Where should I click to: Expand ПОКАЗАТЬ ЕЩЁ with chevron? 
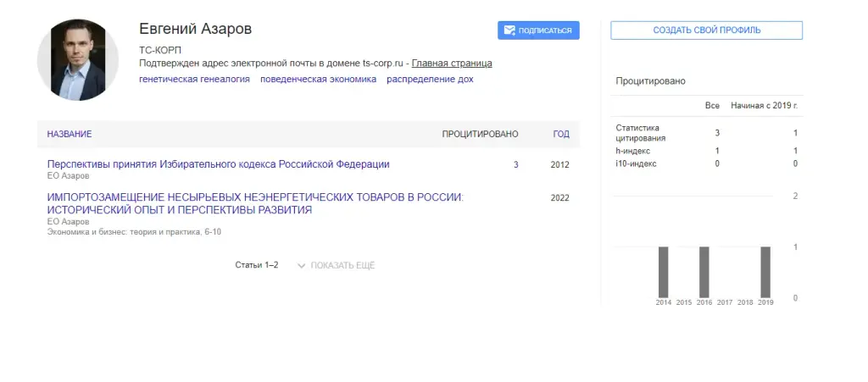pyautogui.click(x=336, y=265)
